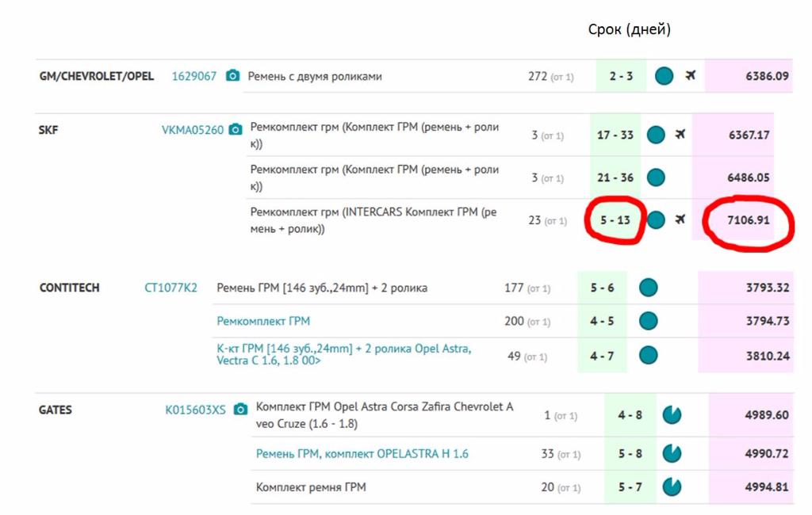Click airplane icon in INTERCARS kit row
Screen dimensions: 812x515
pyautogui.click(x=680, y=219)
